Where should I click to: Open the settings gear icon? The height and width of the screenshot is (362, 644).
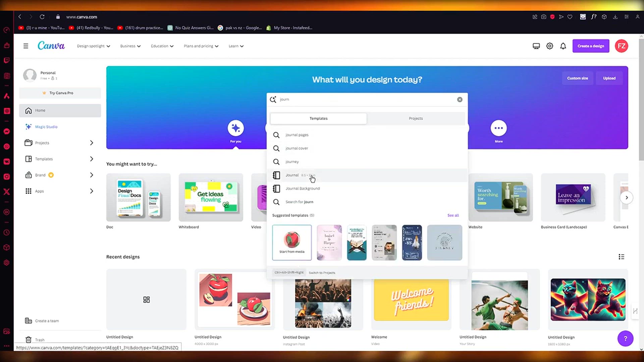(x=549, y=46)
